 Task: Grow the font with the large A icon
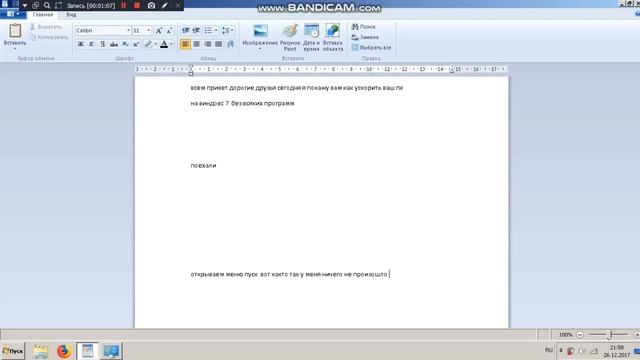point(159,31)
